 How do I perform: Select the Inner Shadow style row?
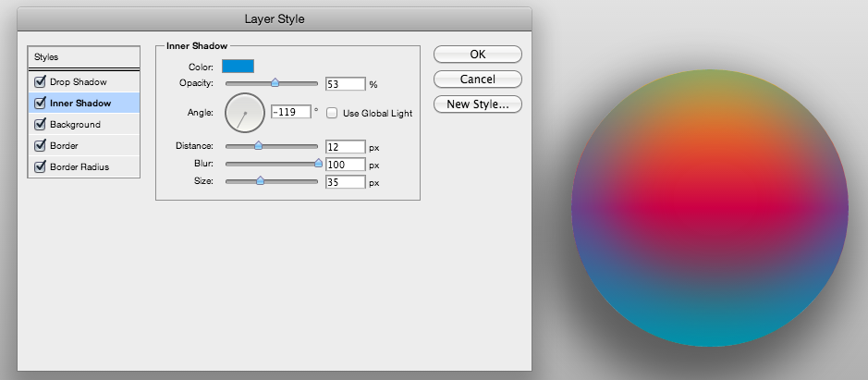pyautogui.click(x=83, y=103)
